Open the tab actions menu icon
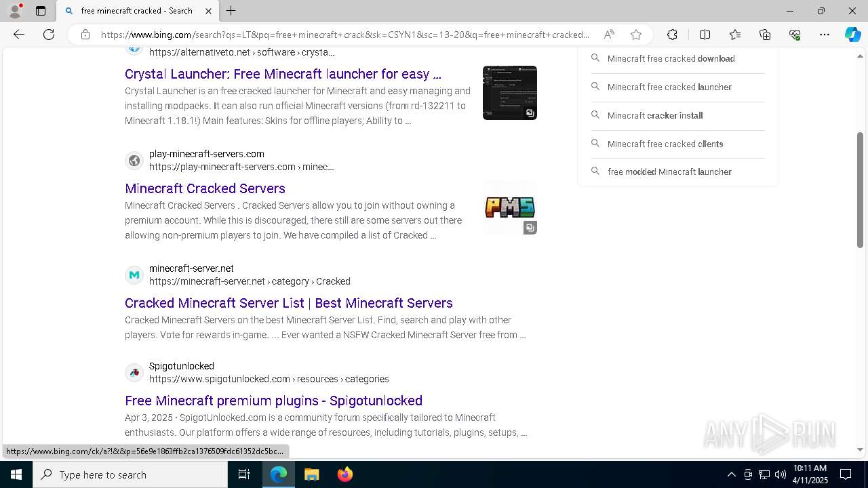The width and height of the screenshot is (868, 488). coord(41,11)
